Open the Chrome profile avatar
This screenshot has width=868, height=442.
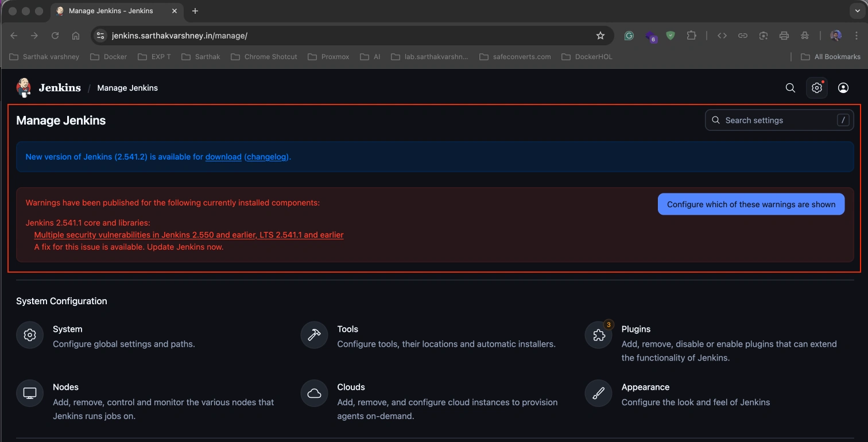[836, 36]
